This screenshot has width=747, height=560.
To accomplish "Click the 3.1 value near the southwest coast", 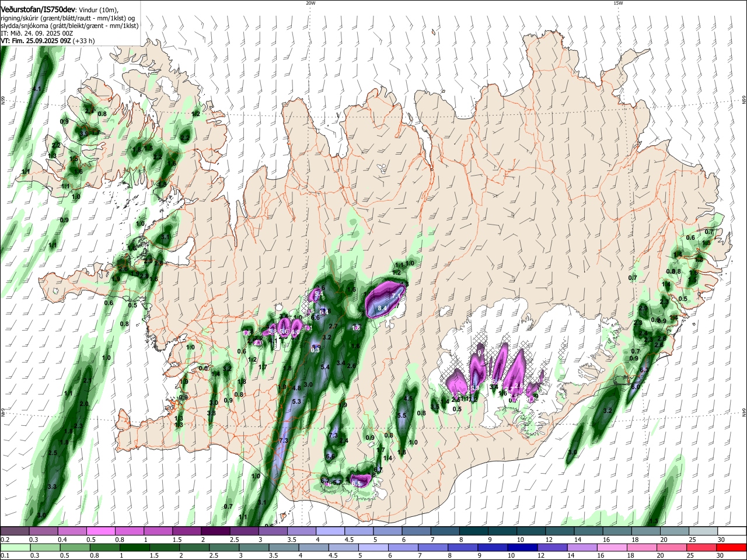I will coord(261,502).
